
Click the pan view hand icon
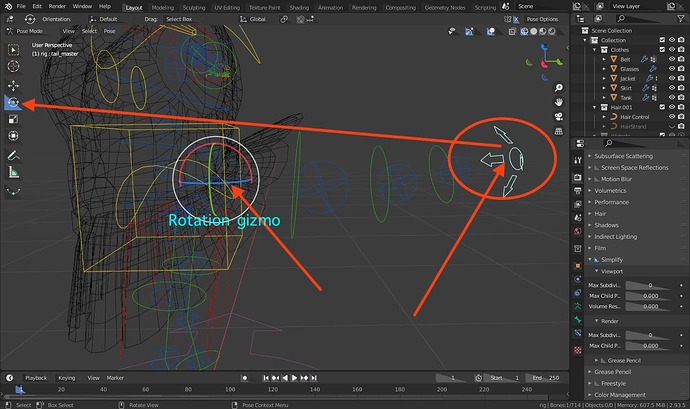click(x=558, y=102)
